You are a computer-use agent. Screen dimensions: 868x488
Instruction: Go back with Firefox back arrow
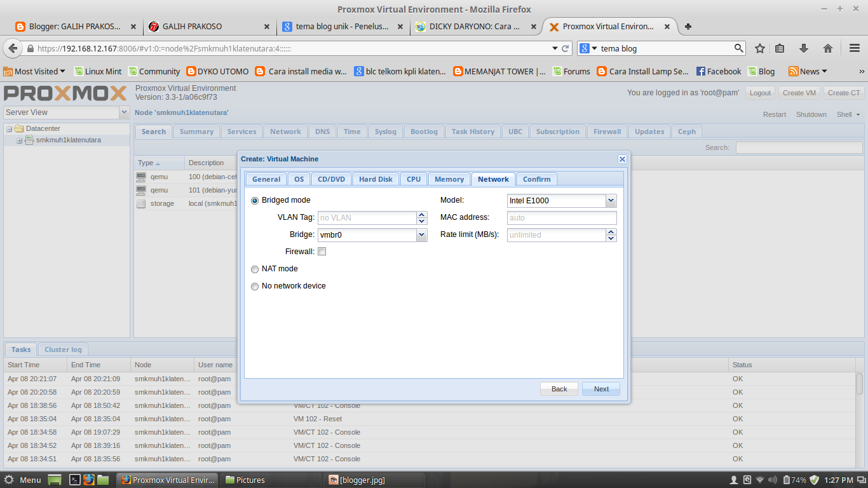[12, 48]
